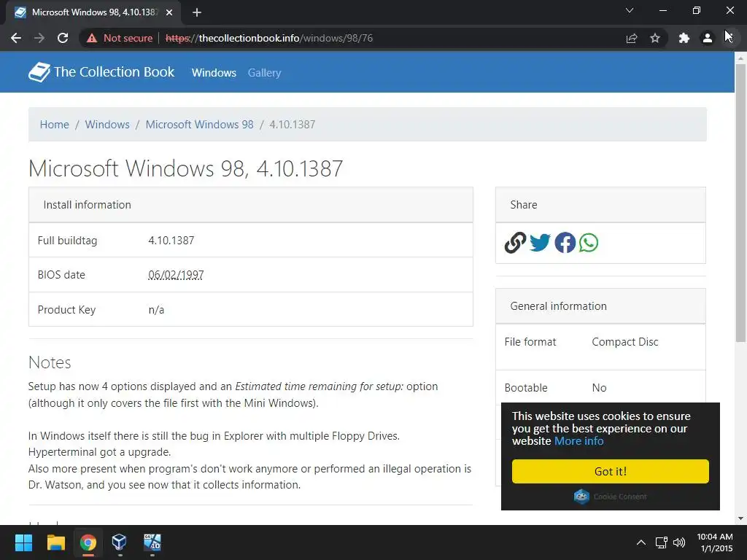Click the Collection Book logo icon
The height and width of the screenshot is (560, 747).
[x=39, y=72]
